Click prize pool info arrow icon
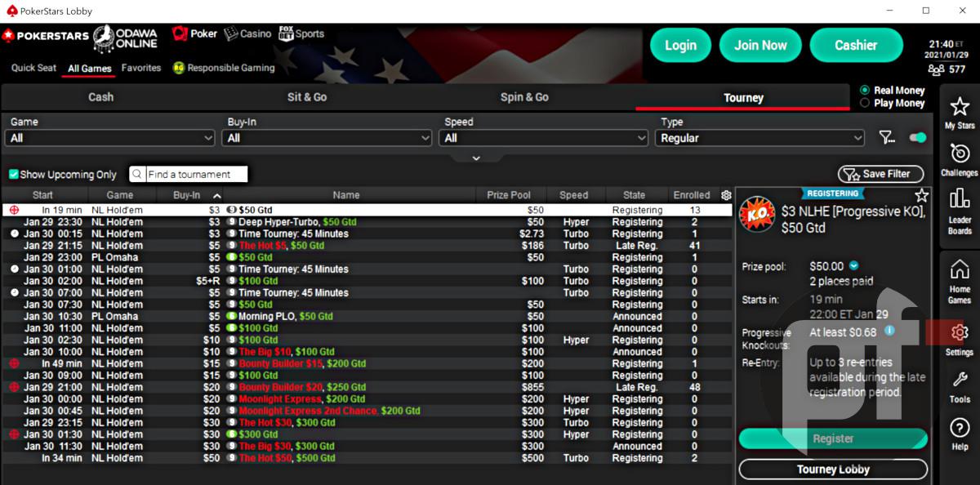Viewport: 980px width, 485px height. (854, 265)
